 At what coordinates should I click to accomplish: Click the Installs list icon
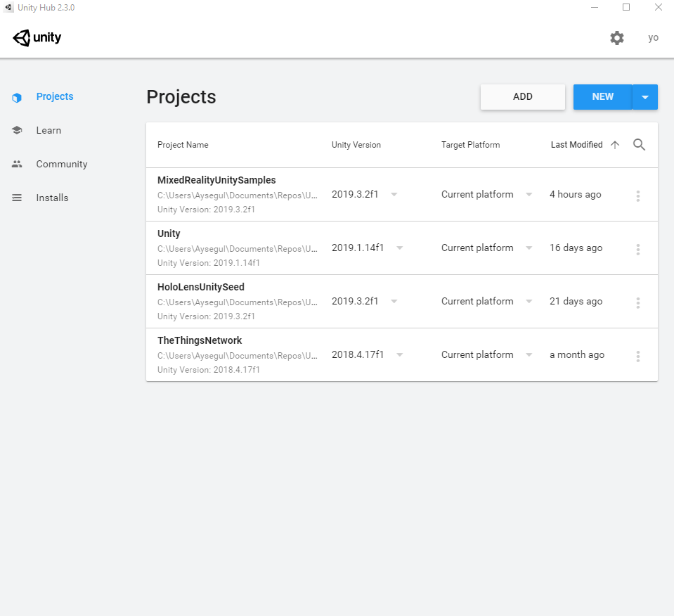[17, 198]
